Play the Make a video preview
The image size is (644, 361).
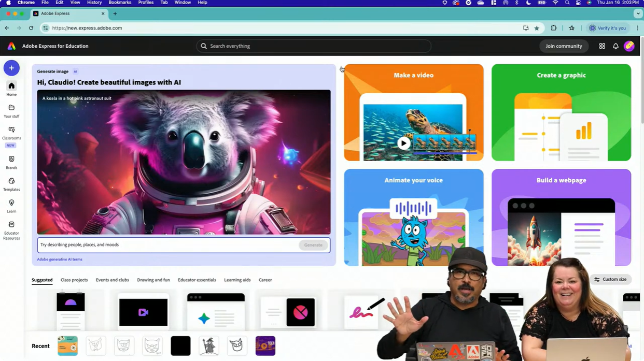click(404, 143)
